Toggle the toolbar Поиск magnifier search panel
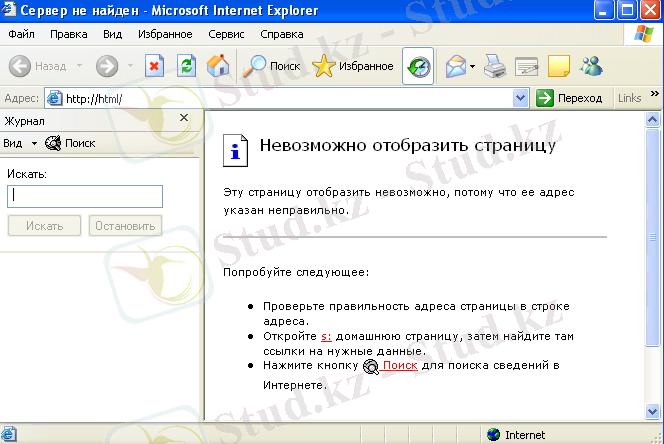This screenshot has width=664, height=444. pos(273,67)
